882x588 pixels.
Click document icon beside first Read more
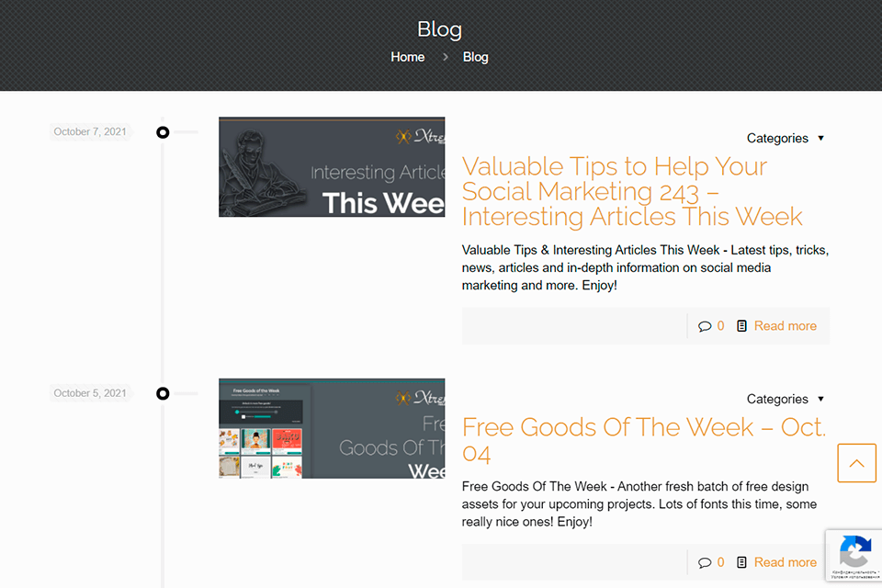pyautogui.click(x=741, y=326)
